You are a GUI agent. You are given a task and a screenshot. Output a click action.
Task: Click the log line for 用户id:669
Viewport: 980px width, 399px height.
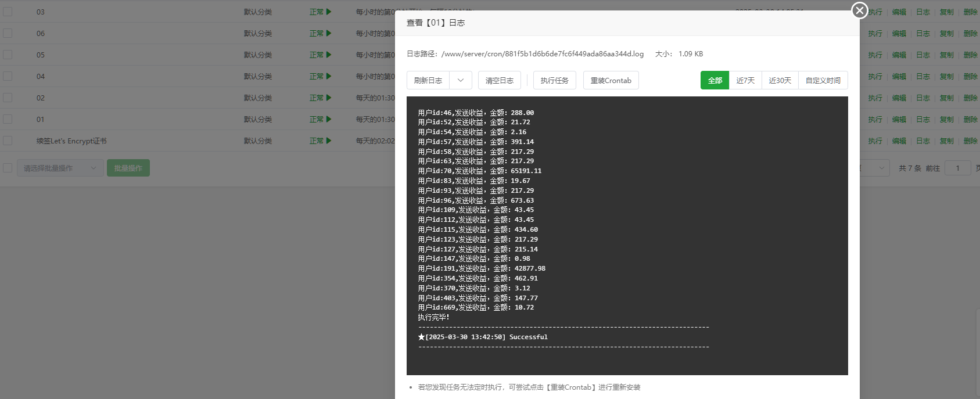click(476, 307)
